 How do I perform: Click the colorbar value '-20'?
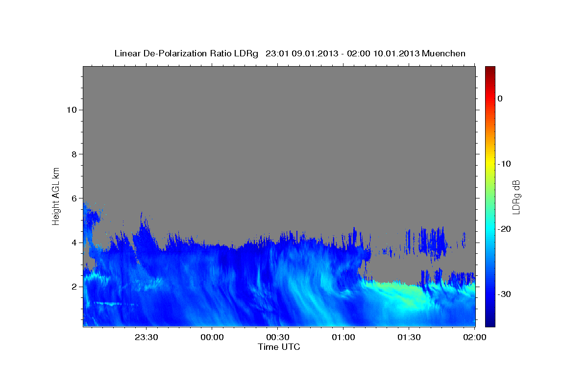tap(503, 229)
